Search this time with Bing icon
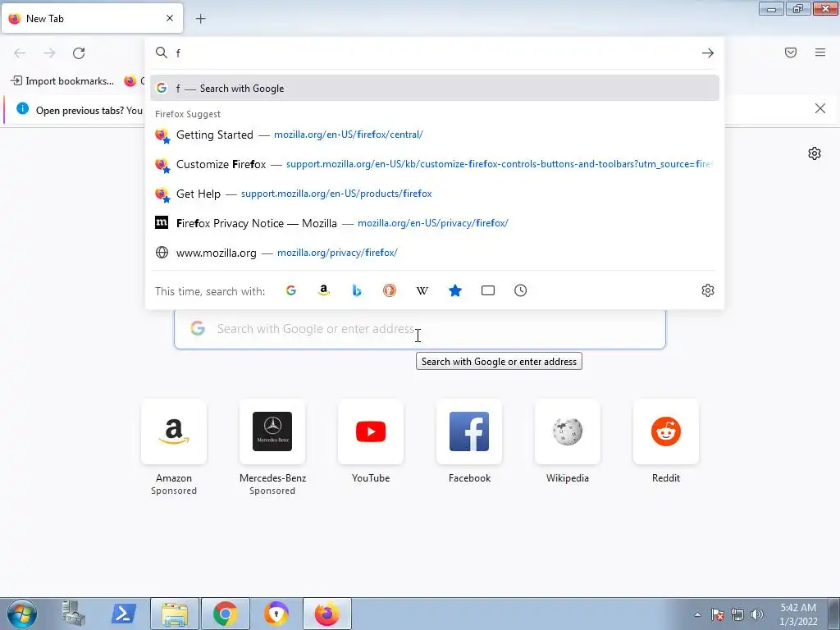840x630 pixels. click(357, 290)
